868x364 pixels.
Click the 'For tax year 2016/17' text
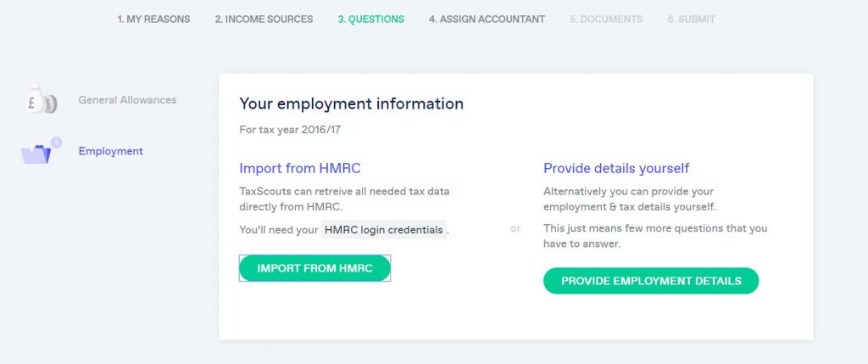[290, 130]
